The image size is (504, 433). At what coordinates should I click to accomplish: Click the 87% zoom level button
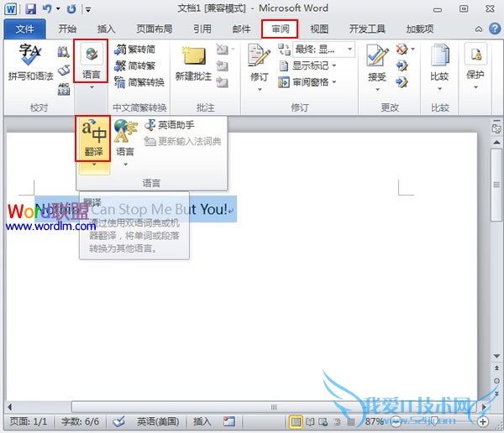pyautogui.click(x=374, y=421)
